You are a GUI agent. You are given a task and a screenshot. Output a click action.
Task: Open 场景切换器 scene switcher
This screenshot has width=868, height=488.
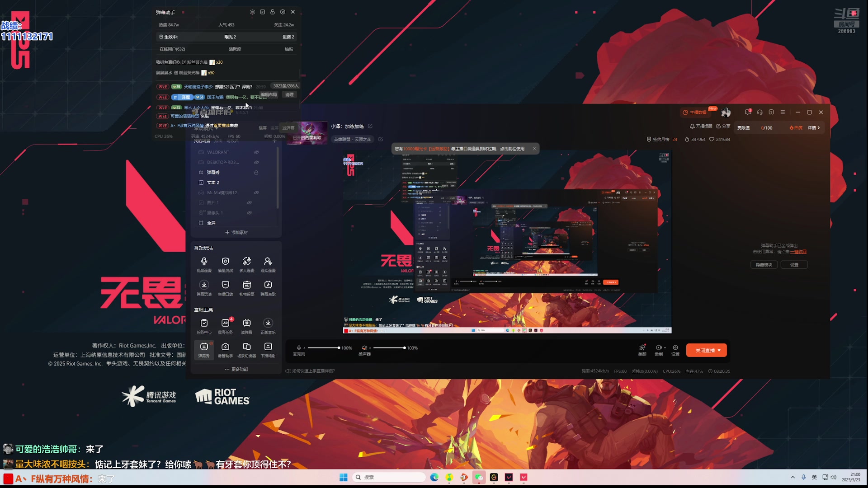246,349
